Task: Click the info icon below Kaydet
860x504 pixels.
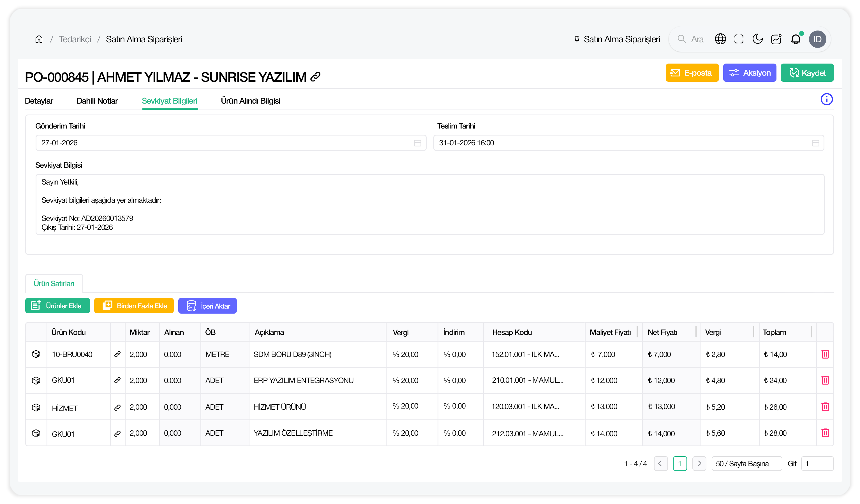Action: (826, 99)
